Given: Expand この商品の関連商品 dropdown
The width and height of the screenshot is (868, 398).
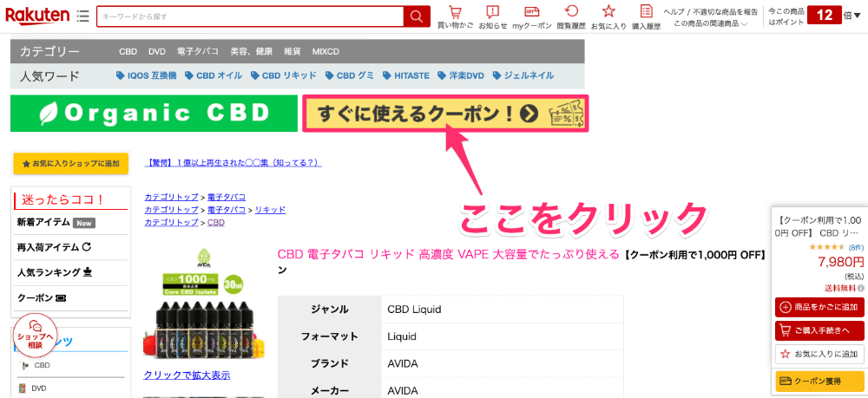Looking at the screenshot, I should point(711,23).
